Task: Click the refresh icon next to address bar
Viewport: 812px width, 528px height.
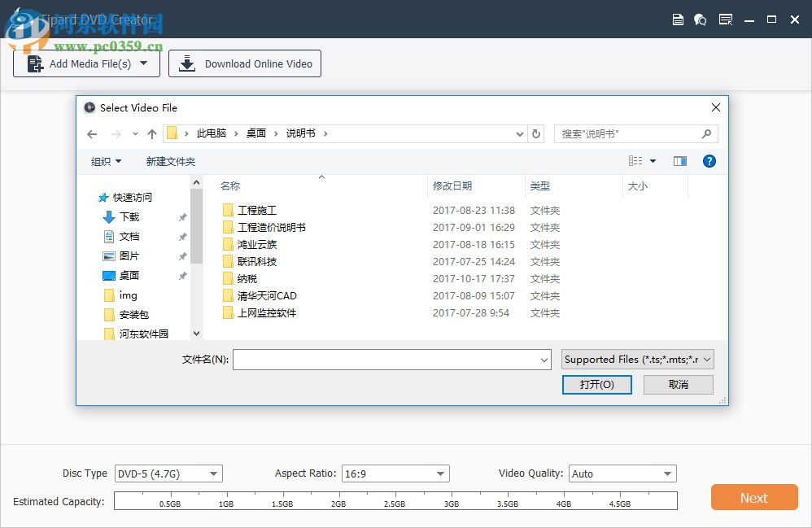Action: [x=536, y=133]
